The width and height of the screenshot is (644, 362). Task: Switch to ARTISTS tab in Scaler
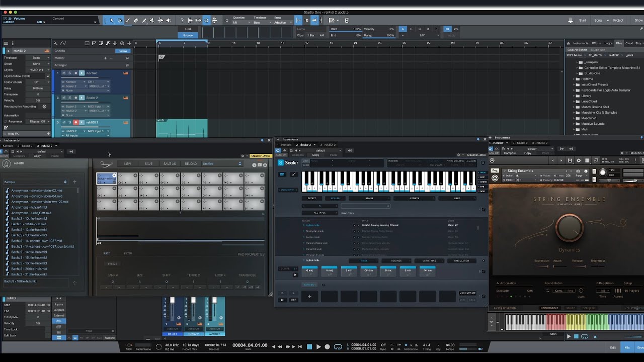point(414,198)
